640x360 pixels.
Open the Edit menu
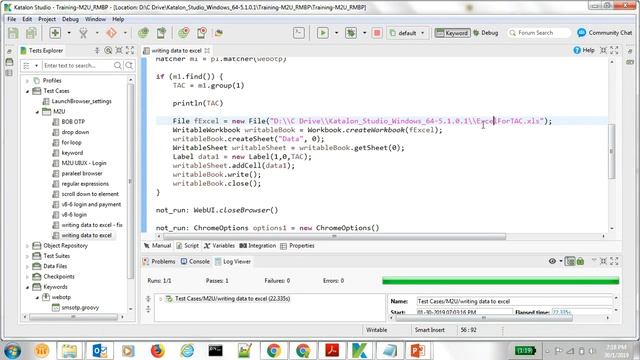[27, 19]
